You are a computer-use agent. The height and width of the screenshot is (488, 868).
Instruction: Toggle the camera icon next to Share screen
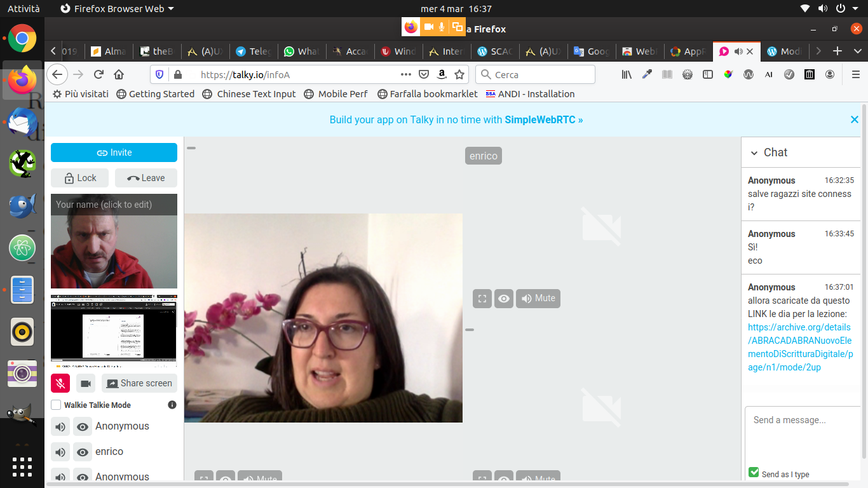pyautogui.click(x=86, y=383)
